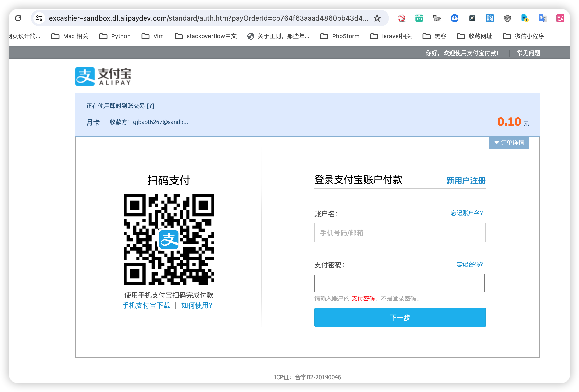The image size is (579, 392).
Task: Click the 下一步 next step button
Action: click(400, 317)
